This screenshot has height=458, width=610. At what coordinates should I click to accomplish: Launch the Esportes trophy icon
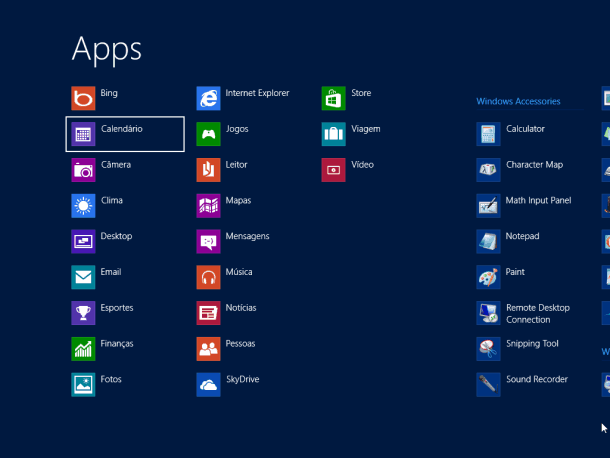(x=83, y=313)
